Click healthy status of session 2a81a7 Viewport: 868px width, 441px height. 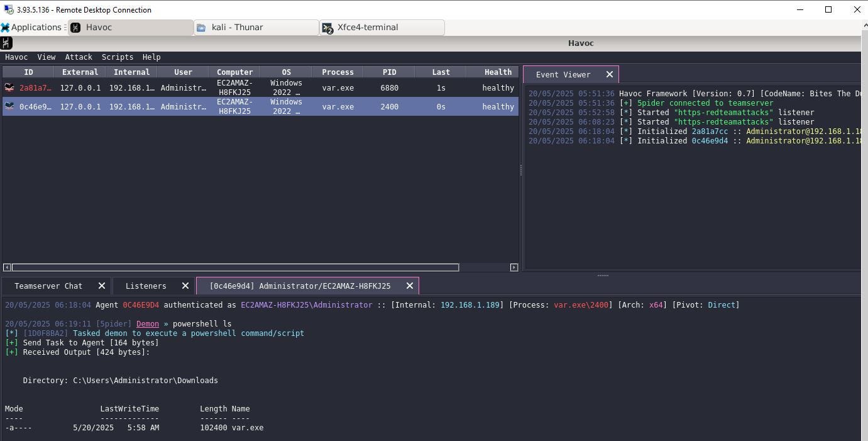pos(498,88)
